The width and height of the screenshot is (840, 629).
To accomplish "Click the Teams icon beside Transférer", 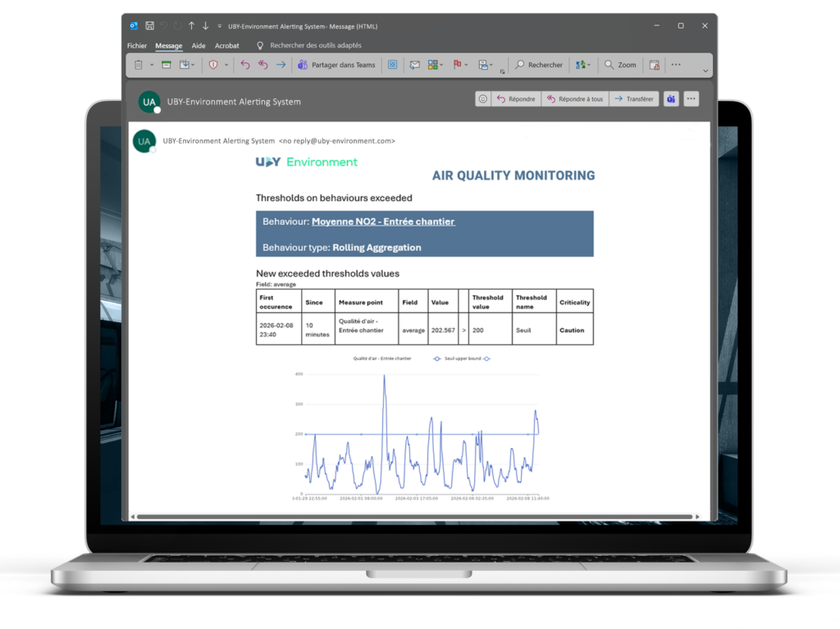I will 671,99.
